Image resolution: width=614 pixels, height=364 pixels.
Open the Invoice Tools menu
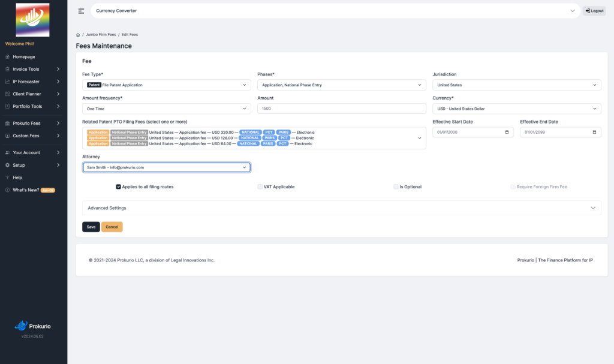(34, 70)
